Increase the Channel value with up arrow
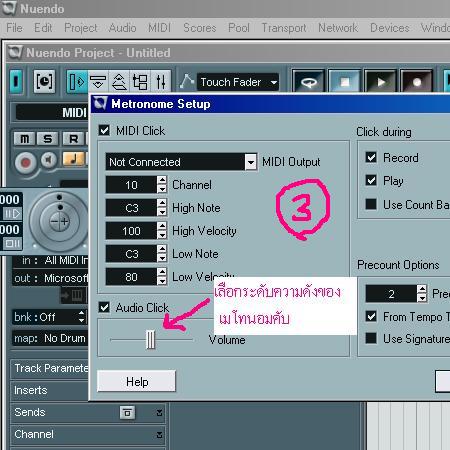 (162, 180)
